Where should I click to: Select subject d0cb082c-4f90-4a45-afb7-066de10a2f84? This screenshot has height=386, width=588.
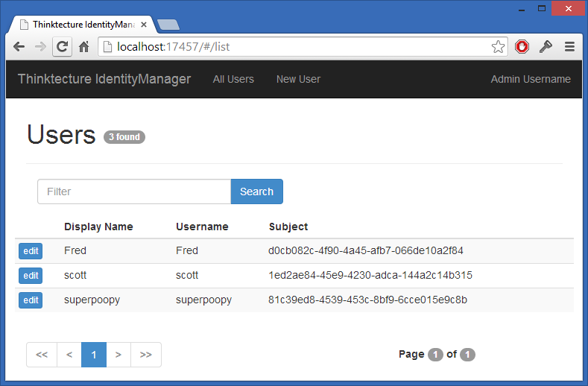tap(366, 250)
